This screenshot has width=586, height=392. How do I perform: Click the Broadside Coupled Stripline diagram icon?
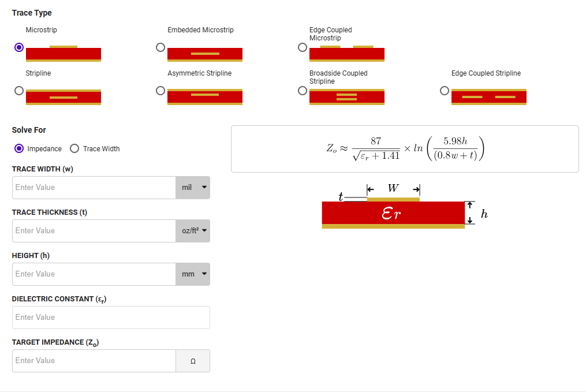point(347,97)
